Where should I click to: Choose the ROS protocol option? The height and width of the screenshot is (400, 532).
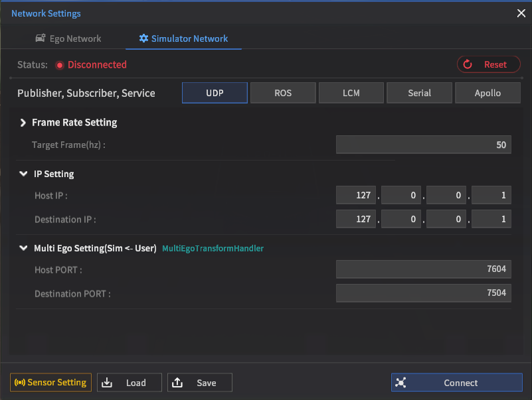[283, 93]
